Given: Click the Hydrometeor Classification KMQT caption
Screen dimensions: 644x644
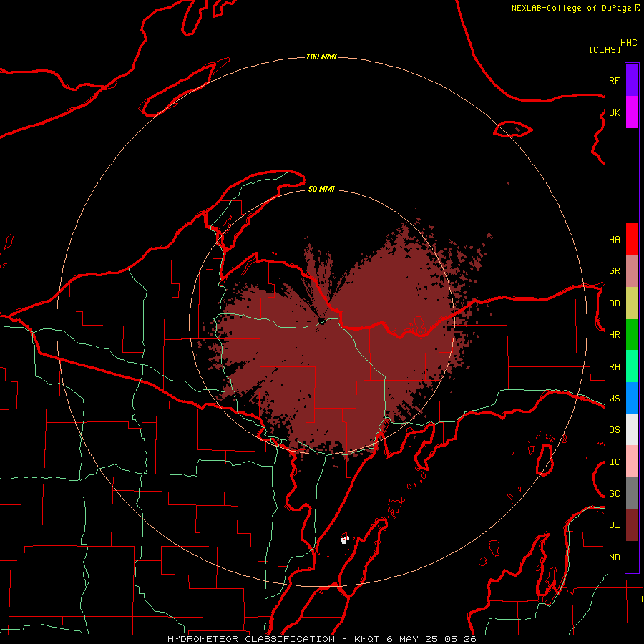Looking at the screenshot, I should [x=321, y=639].
